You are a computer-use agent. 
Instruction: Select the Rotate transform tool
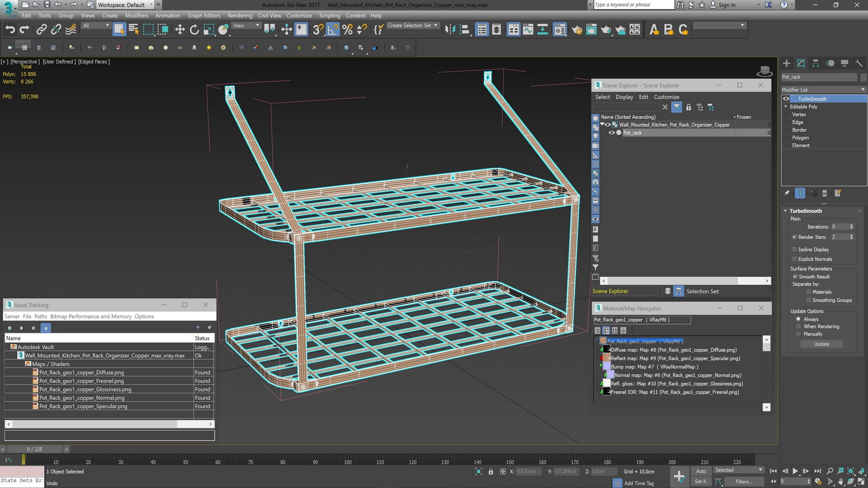pyautogui.click(x=194, y=30)
